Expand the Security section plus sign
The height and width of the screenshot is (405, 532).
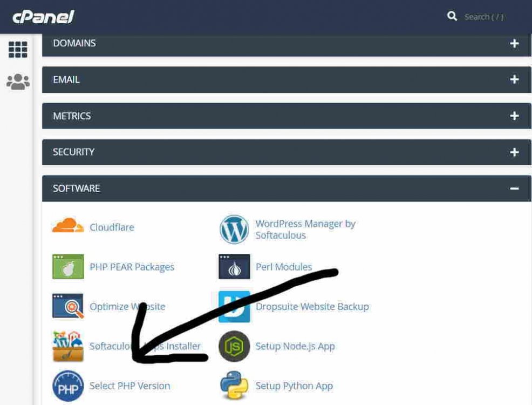(x=514, y=152)
